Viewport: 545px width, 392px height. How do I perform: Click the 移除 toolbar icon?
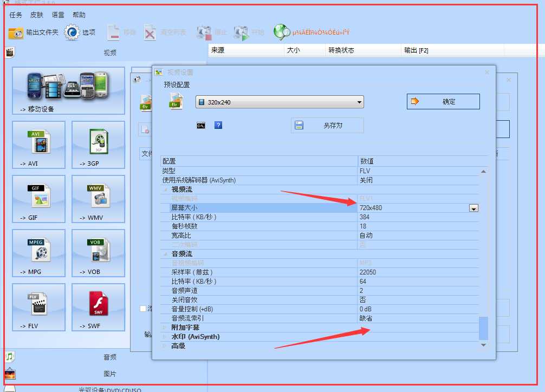pyautogui.click(x=113, y=32)
